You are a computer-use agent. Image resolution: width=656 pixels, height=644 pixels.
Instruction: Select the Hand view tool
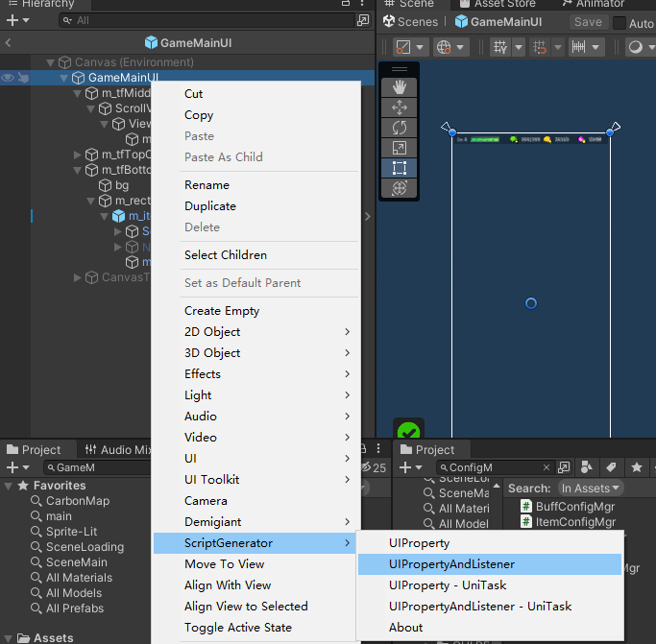(400, 87)
